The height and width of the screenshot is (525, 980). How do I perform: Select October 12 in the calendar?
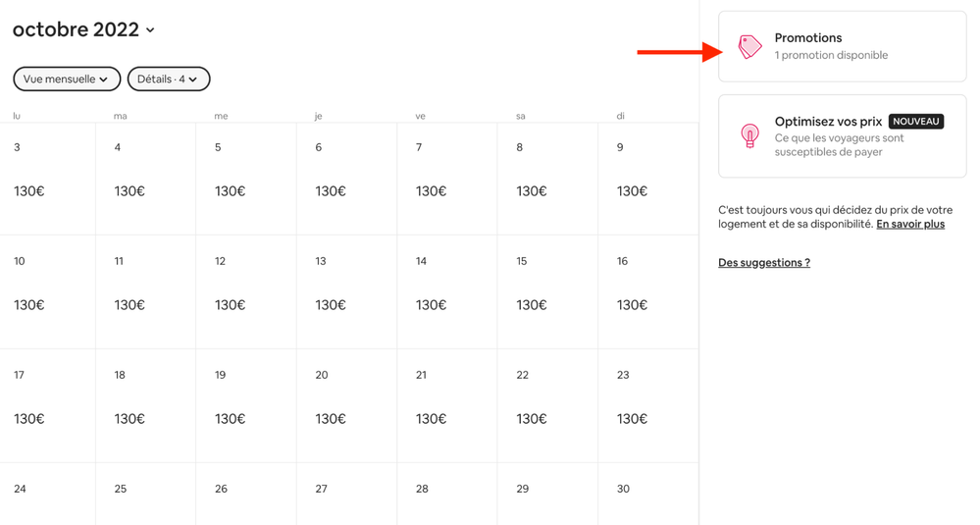[246, 291]
